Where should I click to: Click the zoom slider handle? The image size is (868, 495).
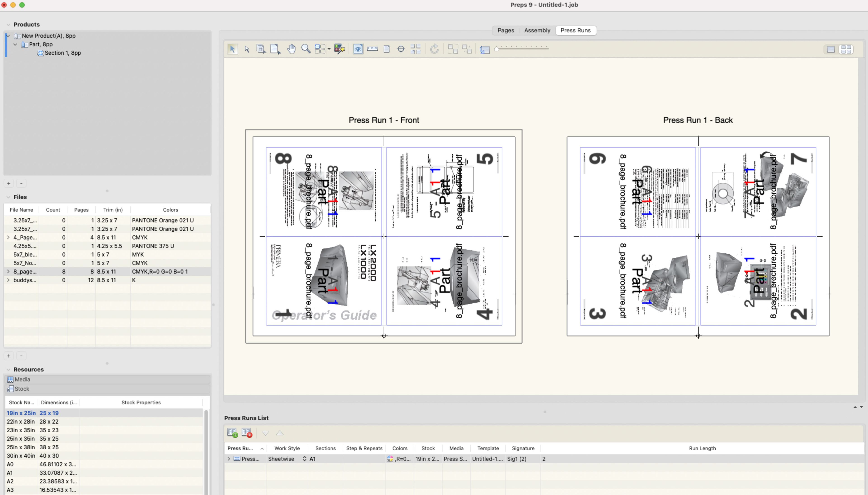pyautogui.click(x=497, y=49)
